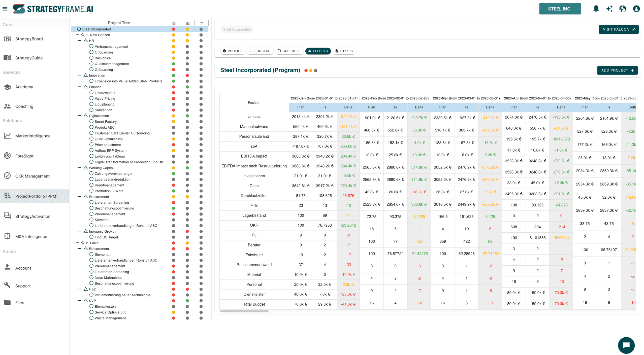
Task: Open M&A Intelligence icon
Action: pos(7,236)
